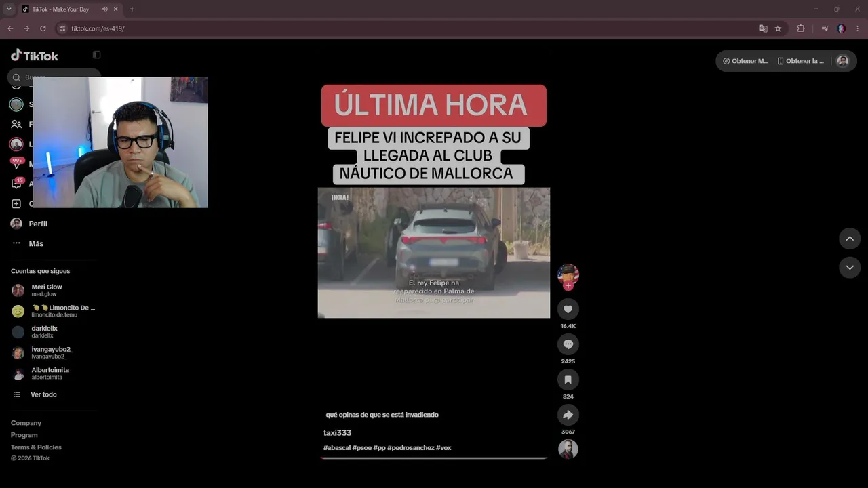Open the video author's avatar above the like button
The height and width of the screenshot is (488, 868).
tap(568, 274)
